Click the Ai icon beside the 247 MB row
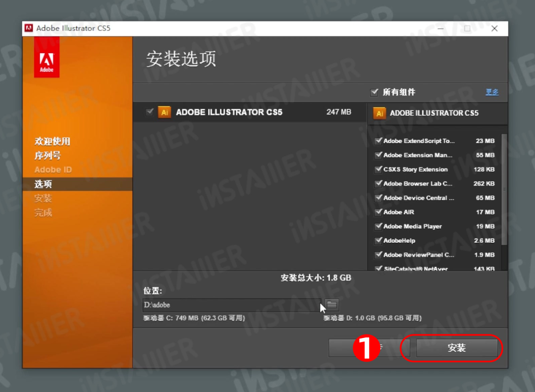 164,112
